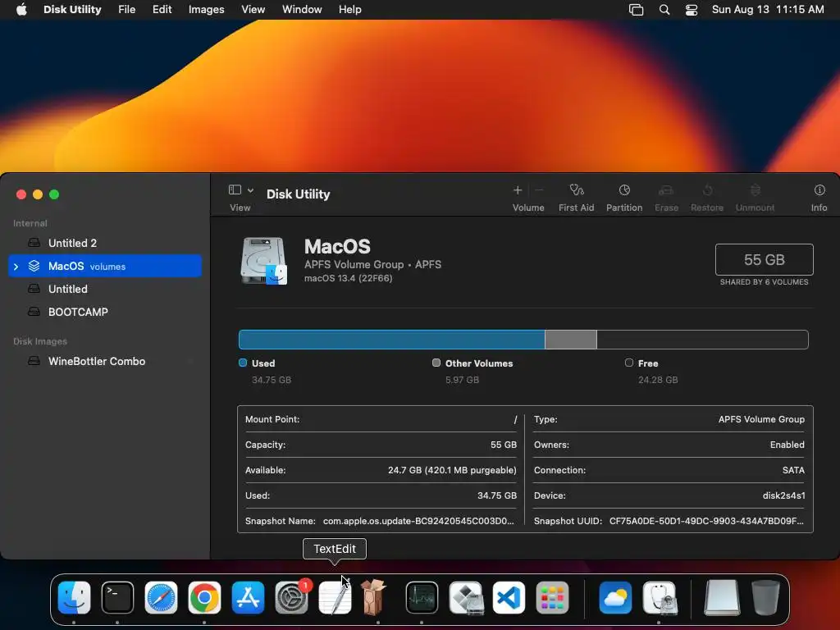Open Spotlight search from menu bar

click(x=664, y=10)
